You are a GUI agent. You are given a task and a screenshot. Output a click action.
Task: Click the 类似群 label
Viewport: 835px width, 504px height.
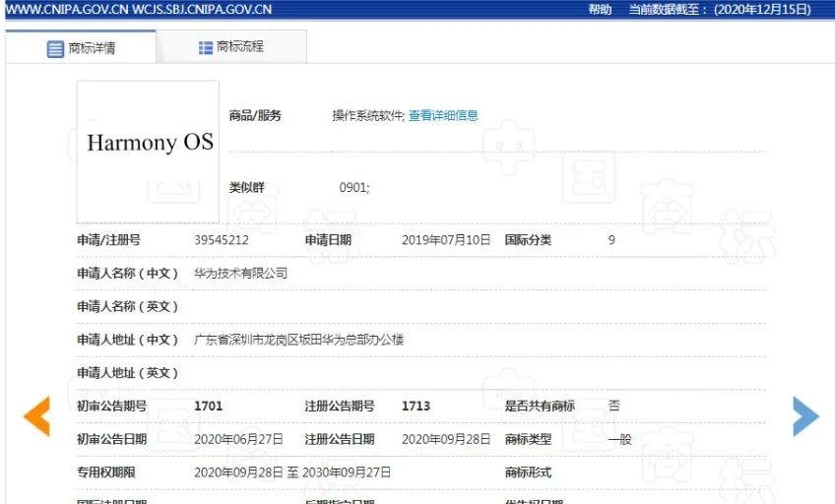pyautogui.click(x=246, y=187)
